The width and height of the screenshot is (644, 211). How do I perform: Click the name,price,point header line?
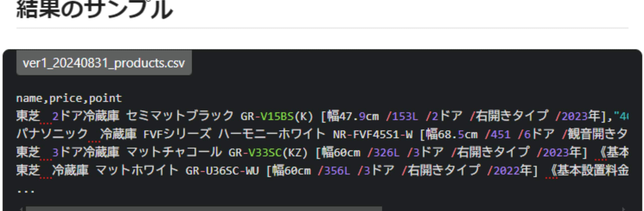tap(69, 98)
